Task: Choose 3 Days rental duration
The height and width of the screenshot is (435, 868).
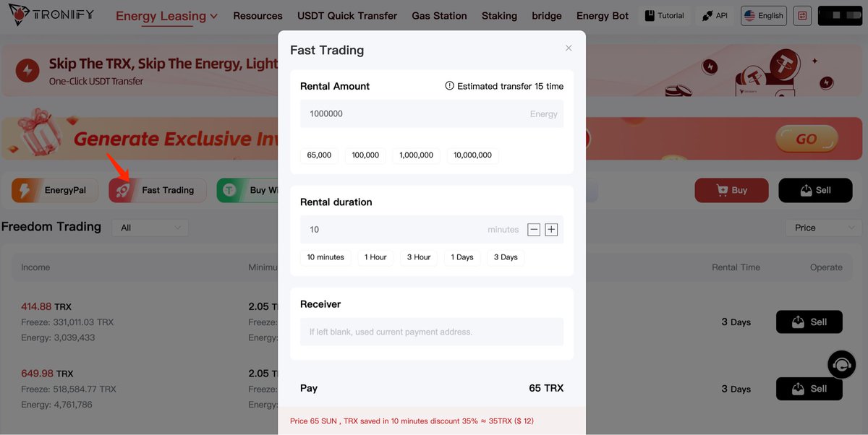Action: coord(506,257)
